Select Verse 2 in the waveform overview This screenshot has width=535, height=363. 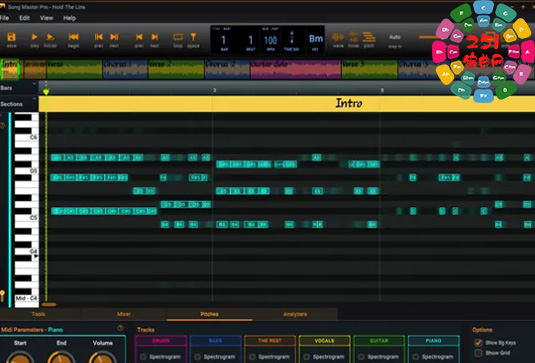coord(176,69)
